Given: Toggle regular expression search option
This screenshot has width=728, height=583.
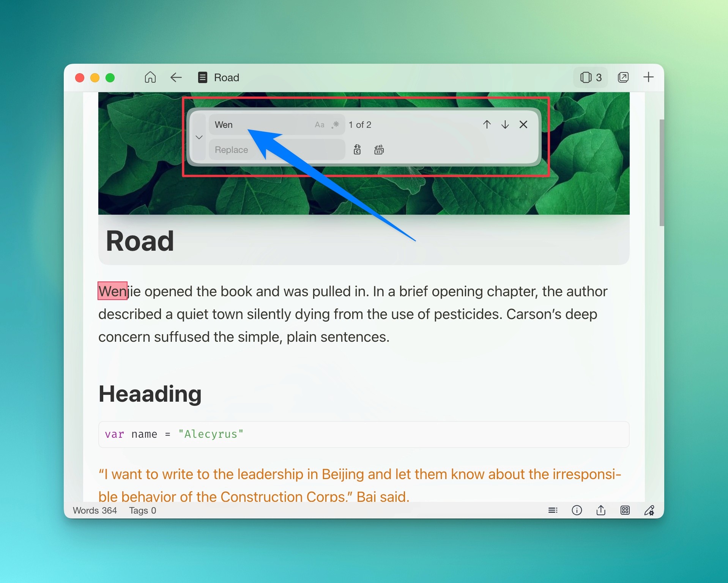Looking at the screenshot, I should [335, 125].
